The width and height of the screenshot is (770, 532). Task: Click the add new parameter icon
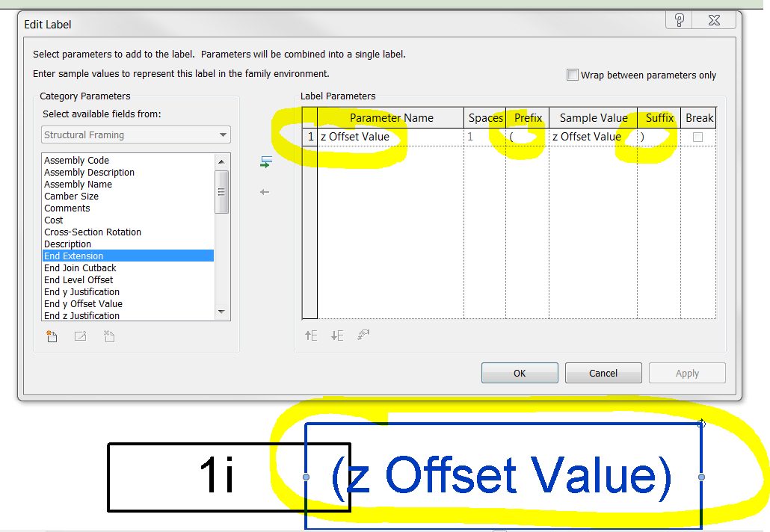(52, 336)
